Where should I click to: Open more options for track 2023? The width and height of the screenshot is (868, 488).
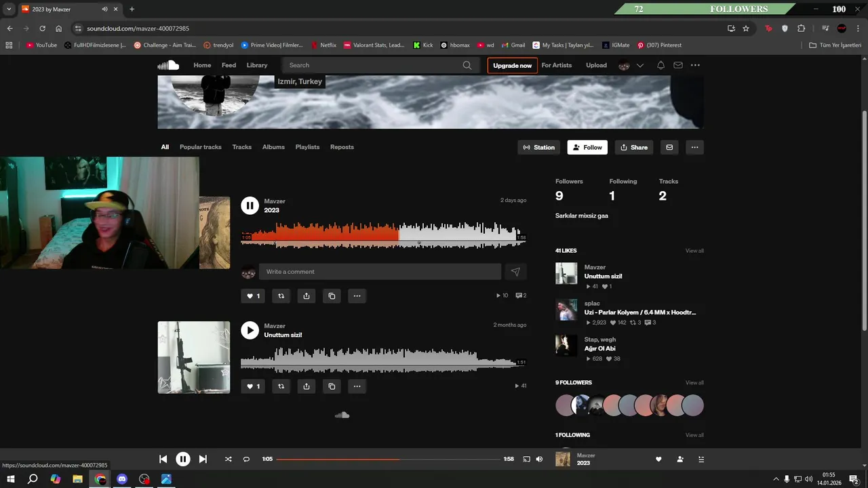click(x=357, y=296)
